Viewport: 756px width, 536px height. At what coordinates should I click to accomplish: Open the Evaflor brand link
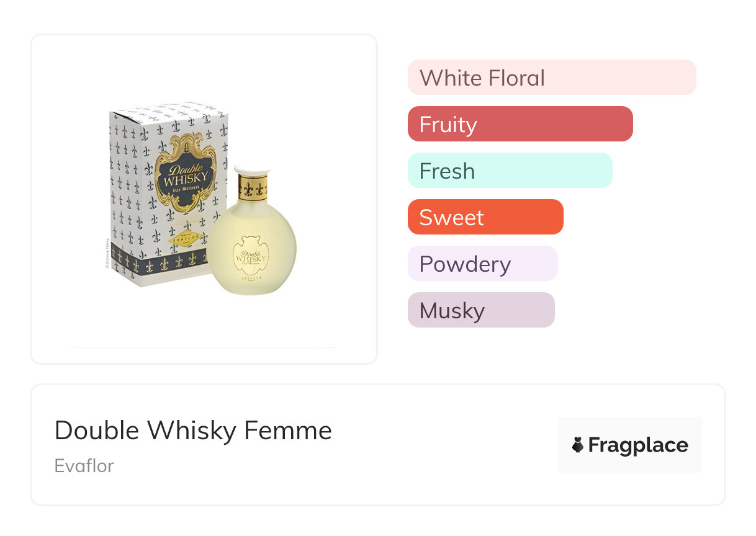pos(84,465)
